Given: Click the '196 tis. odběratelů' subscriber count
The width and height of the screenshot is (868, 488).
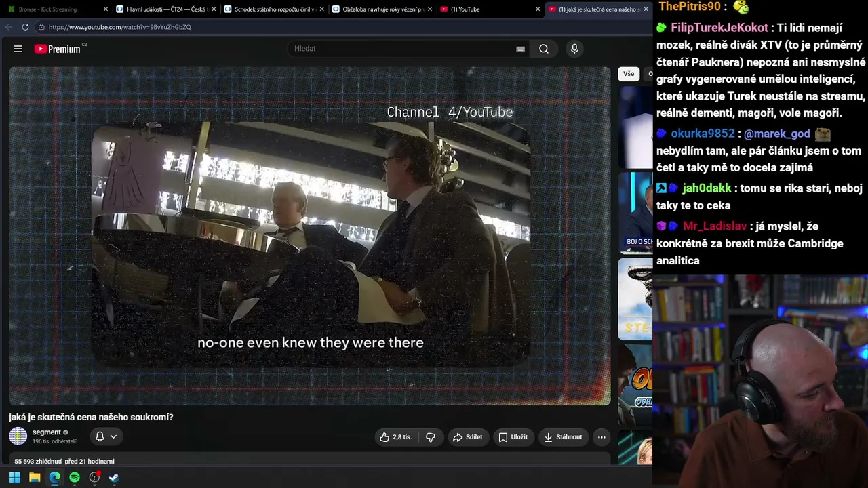Looking at the screenshot, I should click(x=55, y=441).
